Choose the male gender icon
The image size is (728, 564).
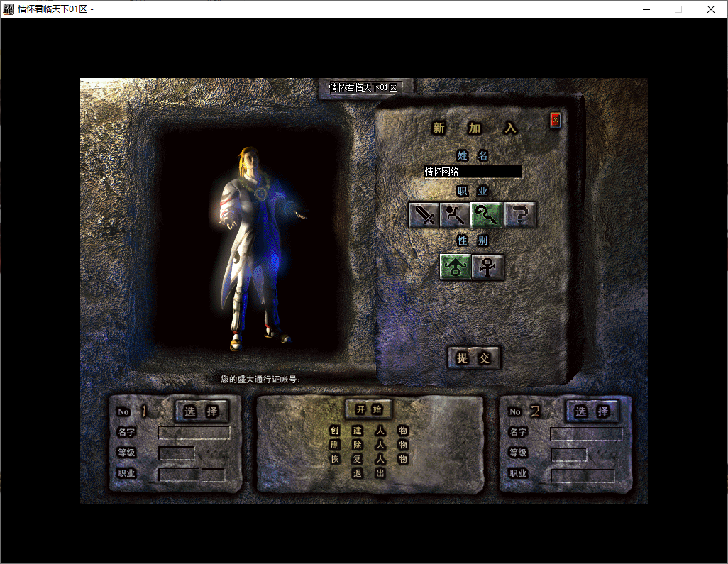coord(456,267)
